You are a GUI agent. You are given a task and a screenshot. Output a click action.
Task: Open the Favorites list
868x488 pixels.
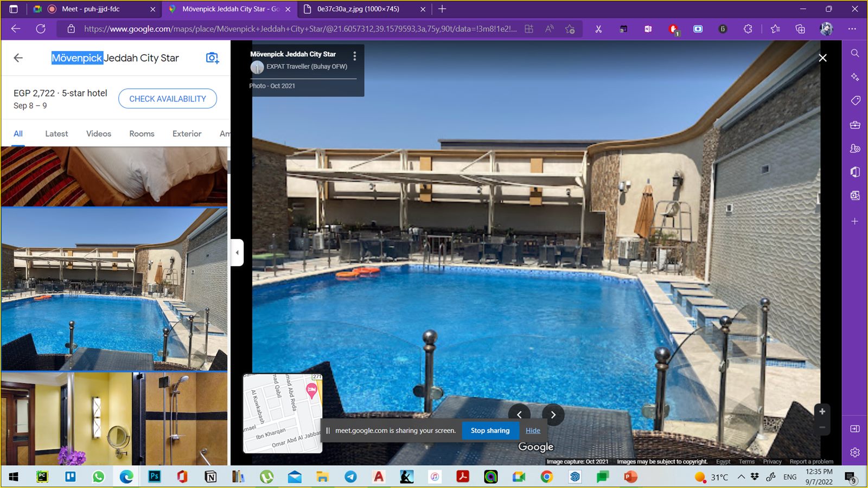point(775,29)
